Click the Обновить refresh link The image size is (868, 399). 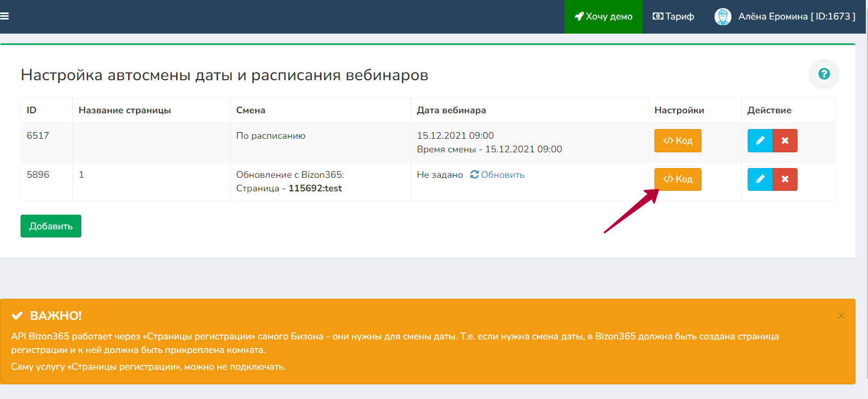tap(497, 175)
